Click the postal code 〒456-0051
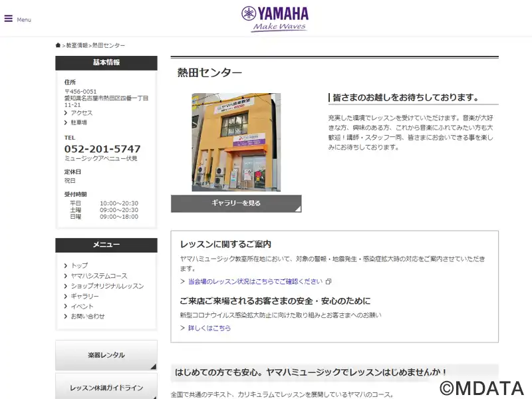 point(80,92)
